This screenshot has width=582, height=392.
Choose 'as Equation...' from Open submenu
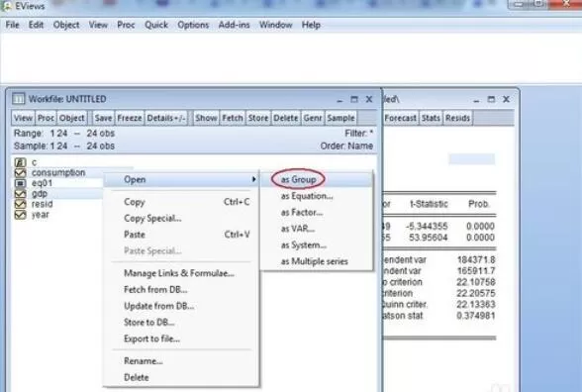[317, 196]
